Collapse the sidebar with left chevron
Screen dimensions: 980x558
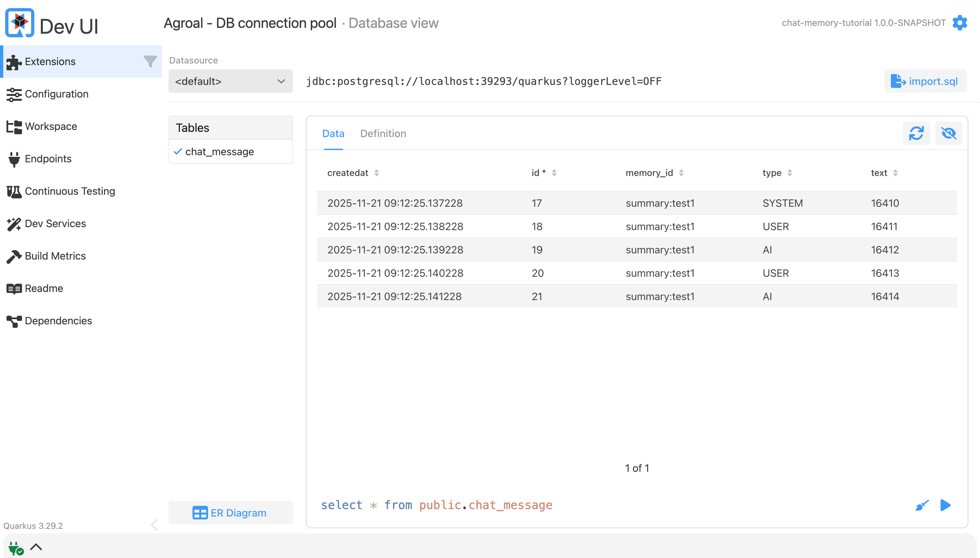(155, 525)
